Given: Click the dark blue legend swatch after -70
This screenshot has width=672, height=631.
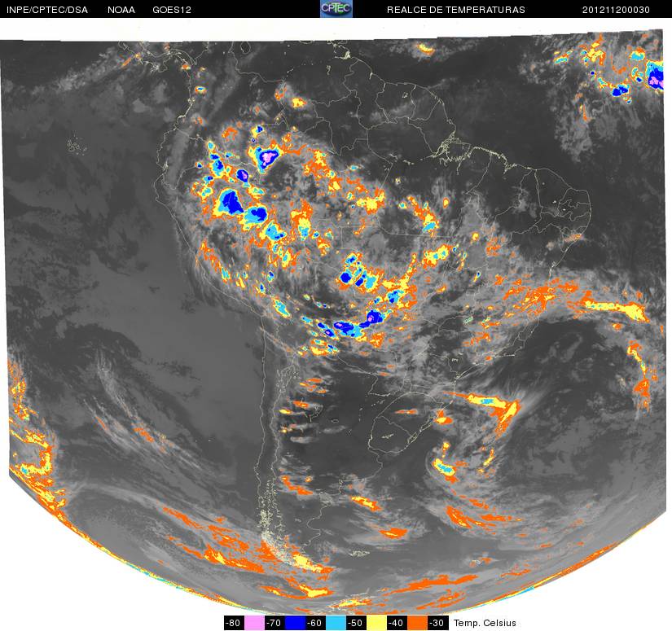Looking at the screenshot, I should [295, 623].
